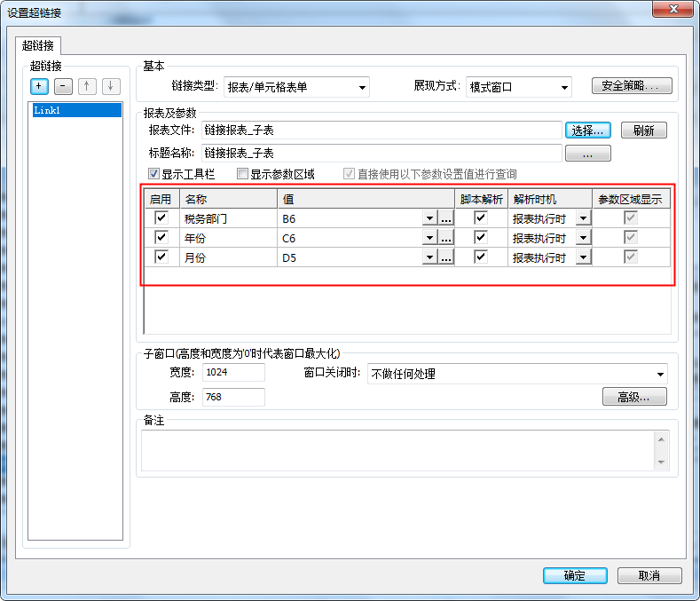Open ellipsis editor for 月份 value
The height and width of the screenshot is (601, 700).
[x=446, y=257]
